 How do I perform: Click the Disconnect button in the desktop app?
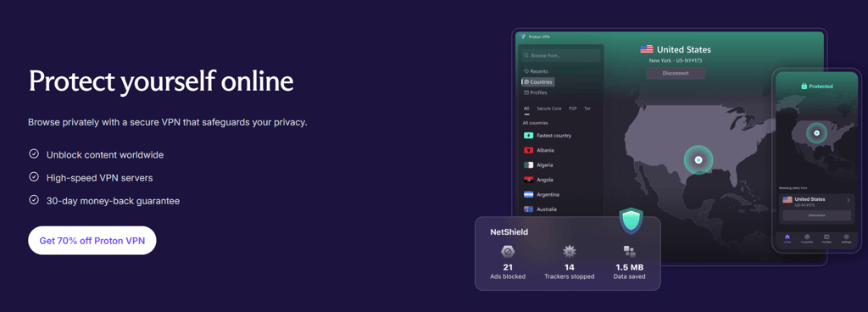(x=676, y=73)
